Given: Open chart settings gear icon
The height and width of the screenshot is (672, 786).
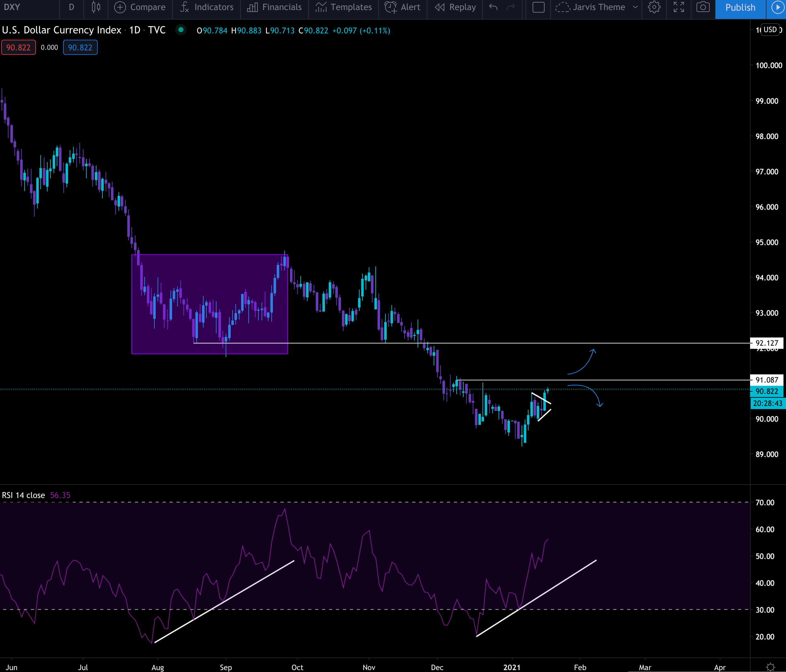Looking at the screenshot, I should 654,7.
